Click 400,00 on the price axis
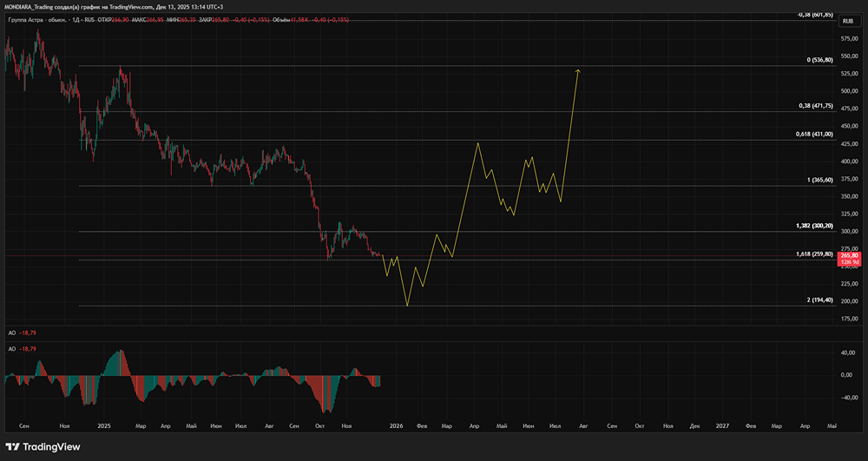The image size is (868, 461). click(x=849, y=161)
